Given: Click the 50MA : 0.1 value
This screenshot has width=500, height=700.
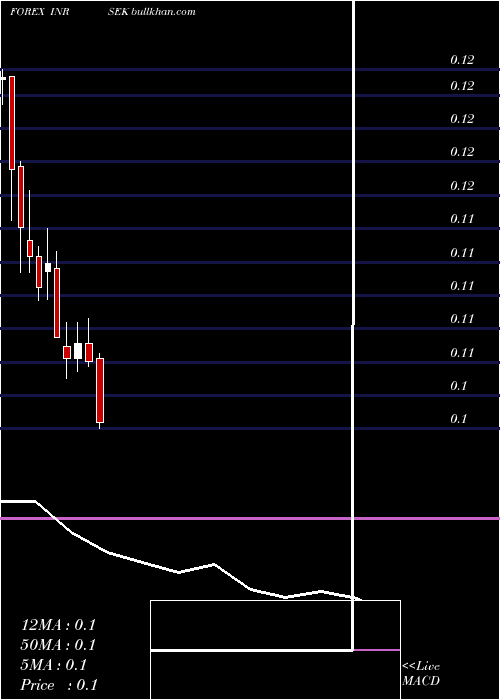Looking at the screenshot, I should (58, 645).
